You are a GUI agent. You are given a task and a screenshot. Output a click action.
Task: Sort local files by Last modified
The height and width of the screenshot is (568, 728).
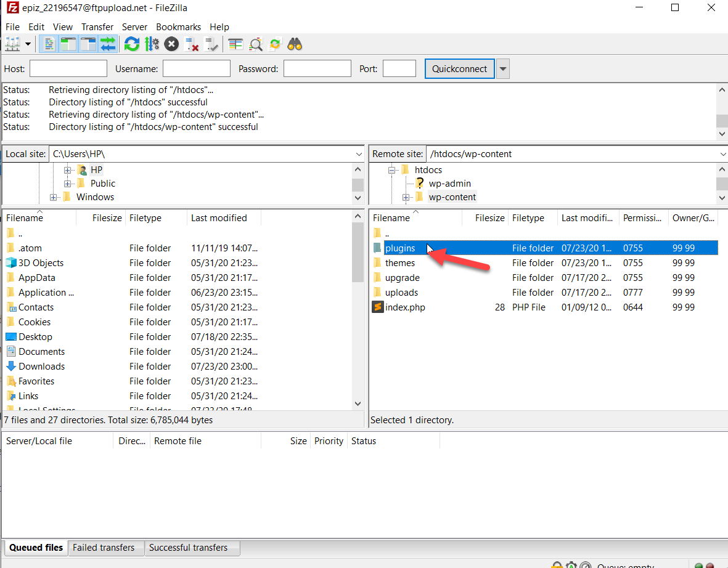coord(224,218)
